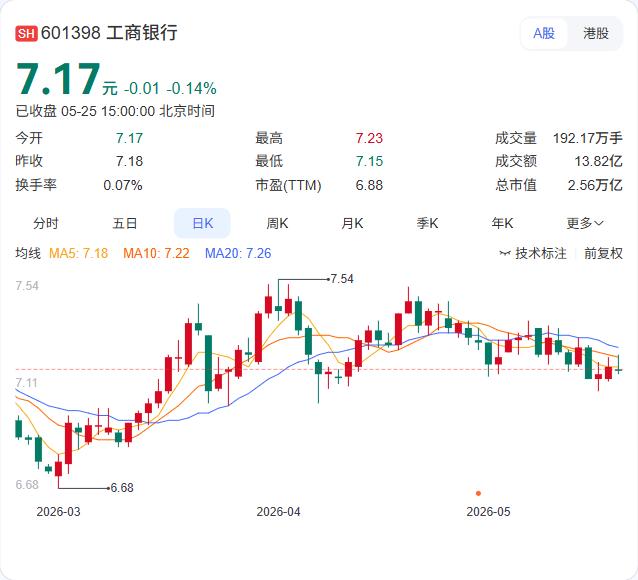The width and height of the screenshot is (638, 580).
Task: Open the 前复权 adjustment selector
Action: 603,254
